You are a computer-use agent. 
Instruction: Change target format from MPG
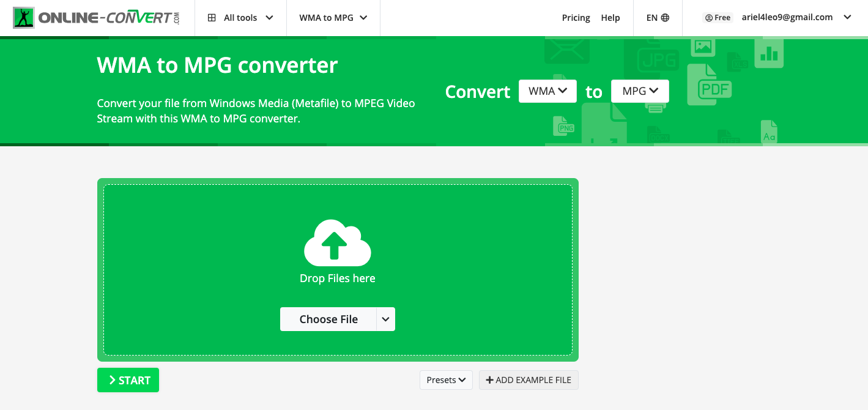tap(640, 91)
